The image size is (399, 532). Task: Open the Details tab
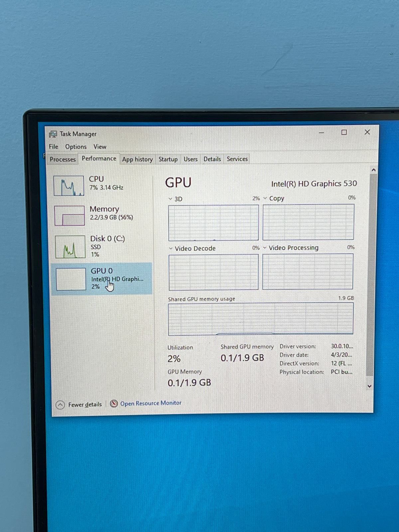pyautogui.click(x=212, y=159)
